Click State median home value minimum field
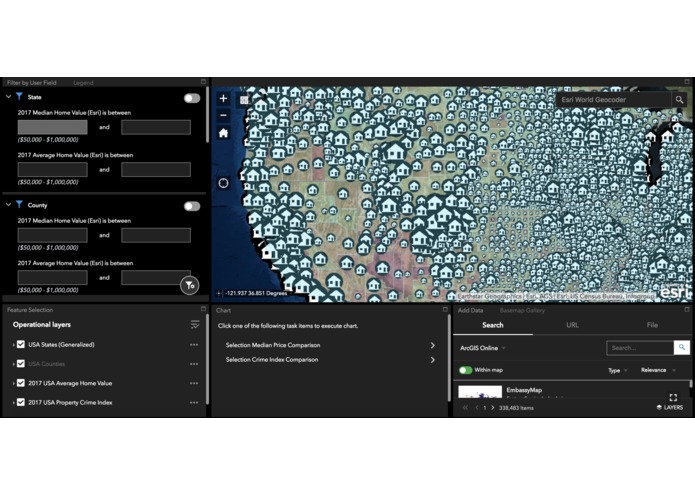Viewport: 695px width, 494px height. (52, 127)
